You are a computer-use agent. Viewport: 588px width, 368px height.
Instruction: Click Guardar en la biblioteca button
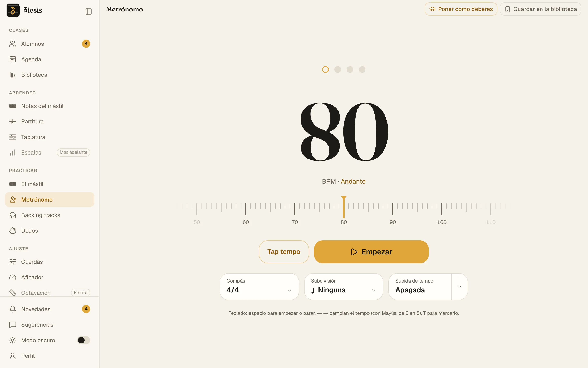pyautogui.click(x=540, y=9)
